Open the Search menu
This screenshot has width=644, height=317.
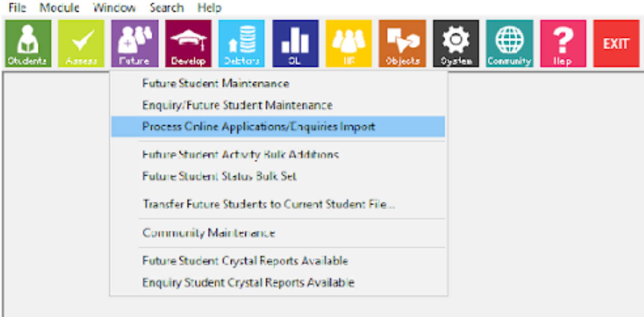coord(166,7)
